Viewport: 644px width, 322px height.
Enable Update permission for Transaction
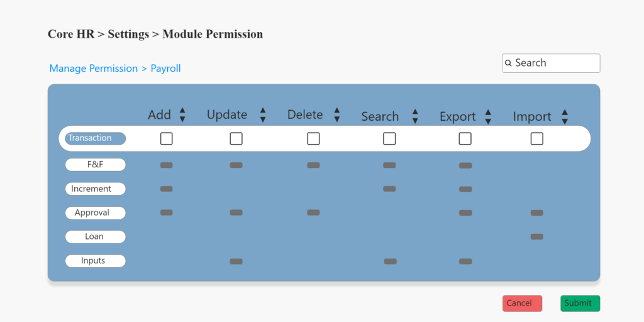236,139
